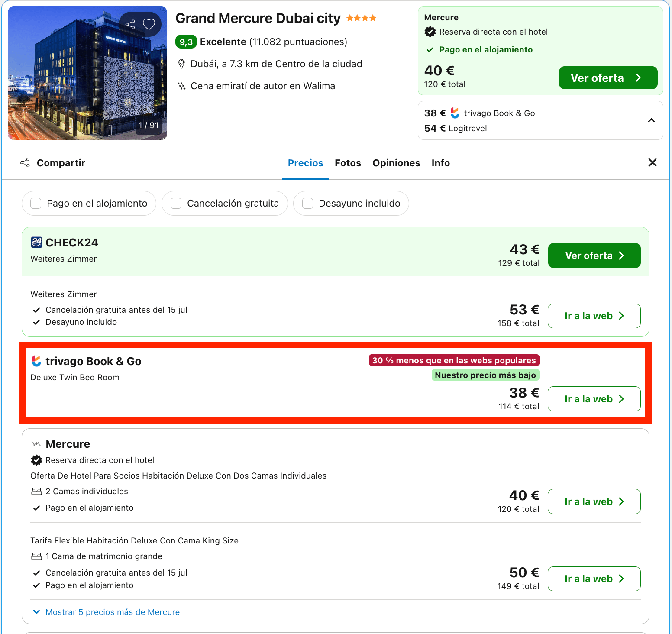Image resolution: width=672 pixels, height=634 pixels.
Task: Open the Fotos tab
Action: (348, 163)
